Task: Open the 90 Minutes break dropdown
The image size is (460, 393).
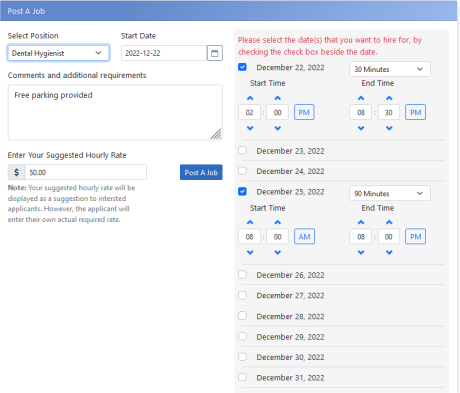Action: (390, 193)
